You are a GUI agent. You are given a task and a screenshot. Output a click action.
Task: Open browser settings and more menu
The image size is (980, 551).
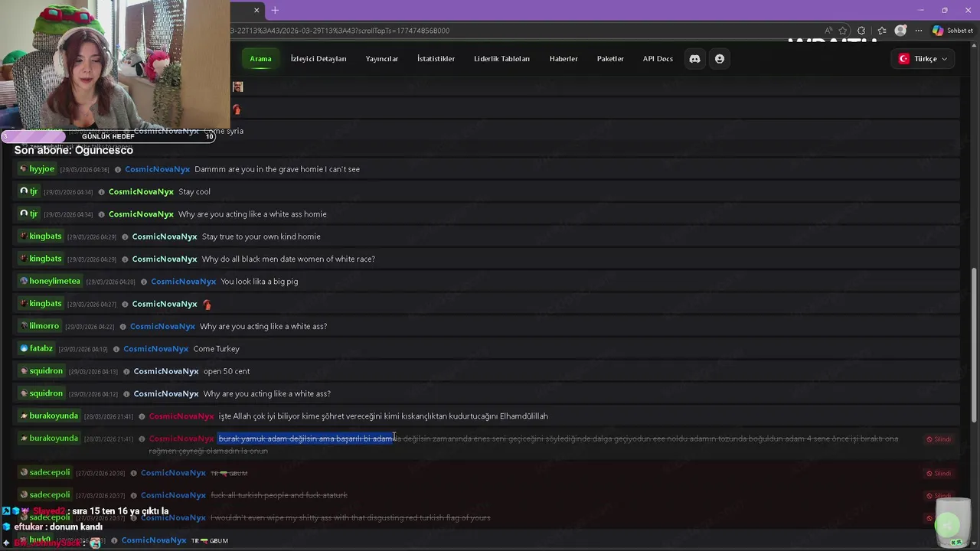(918, 31)
